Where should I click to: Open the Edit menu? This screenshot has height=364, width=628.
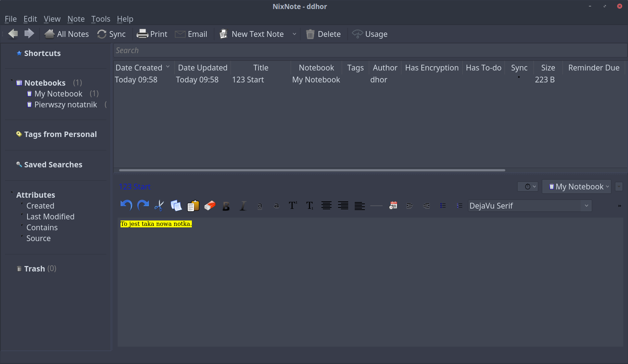coord(30,19)
